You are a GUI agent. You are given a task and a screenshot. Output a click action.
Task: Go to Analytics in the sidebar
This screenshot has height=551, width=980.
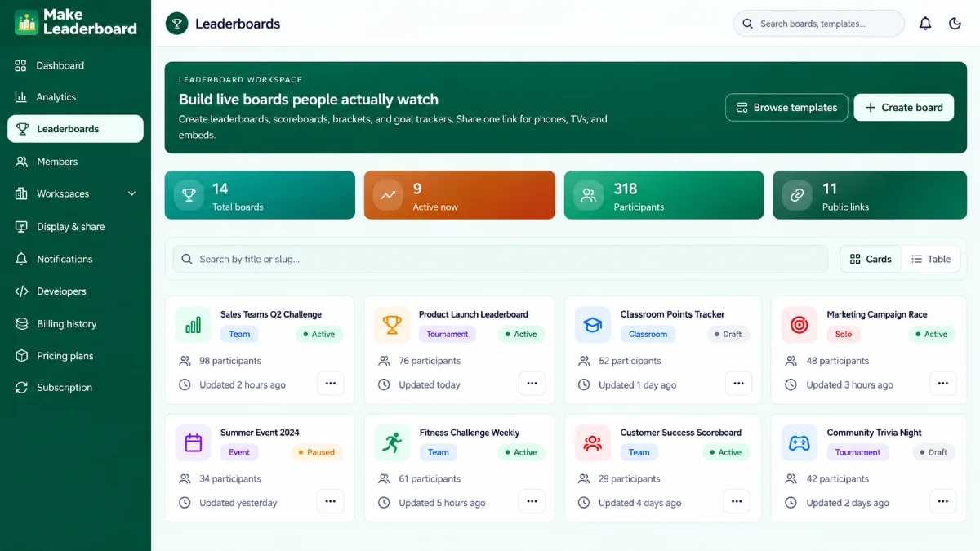click(75, 97)
